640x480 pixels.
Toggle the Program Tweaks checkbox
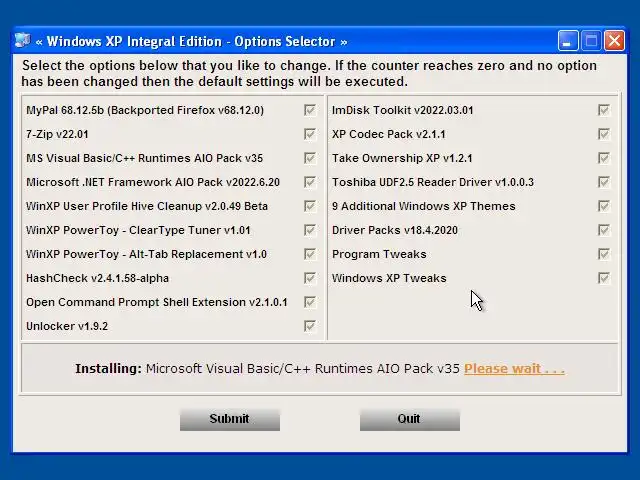604,254
